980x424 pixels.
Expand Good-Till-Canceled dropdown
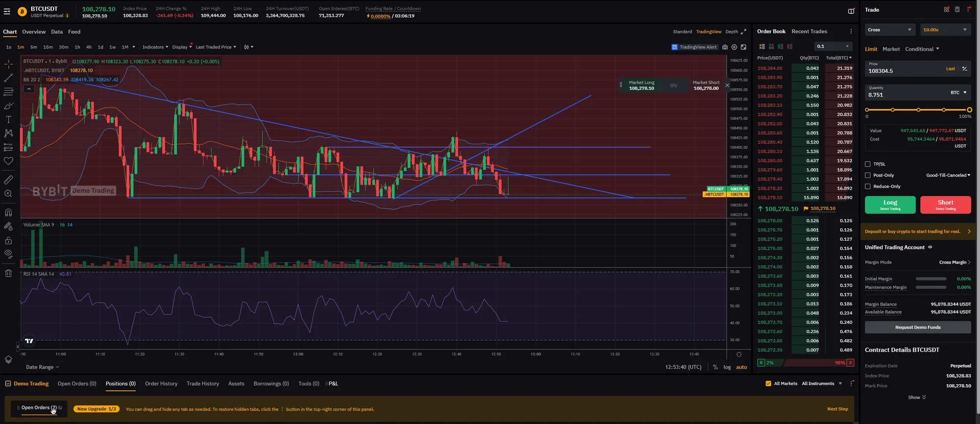(948, 175)
